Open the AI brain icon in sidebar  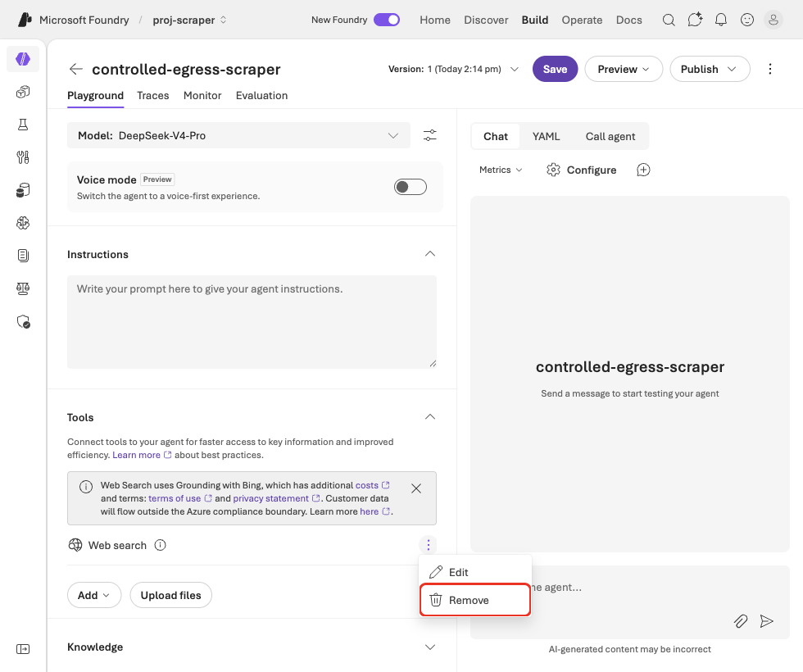click(23, 223)
